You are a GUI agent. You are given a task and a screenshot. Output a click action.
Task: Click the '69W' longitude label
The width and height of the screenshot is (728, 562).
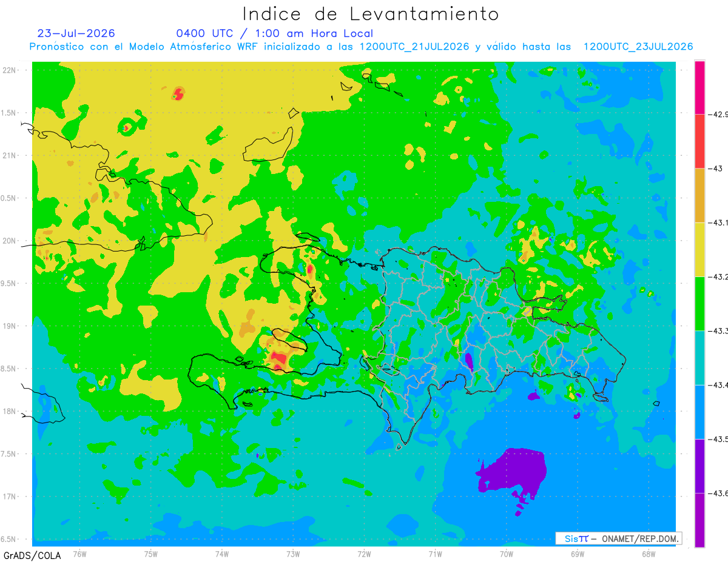(x=577, y=554)
